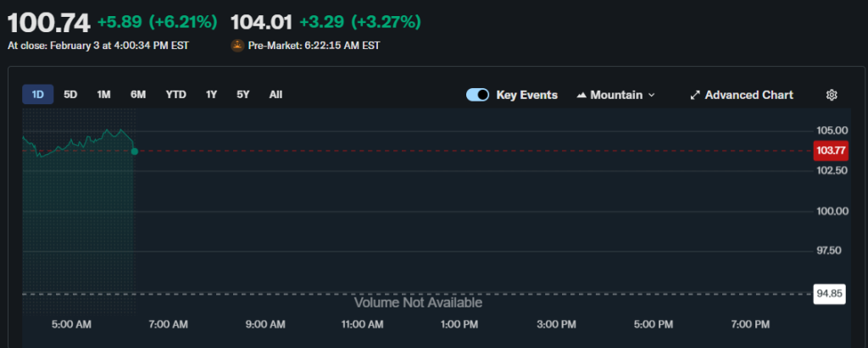This screenshot has height=348, width=868.
Task: Click the white 94.85 previous close label
Action: [x=829, y=294]
